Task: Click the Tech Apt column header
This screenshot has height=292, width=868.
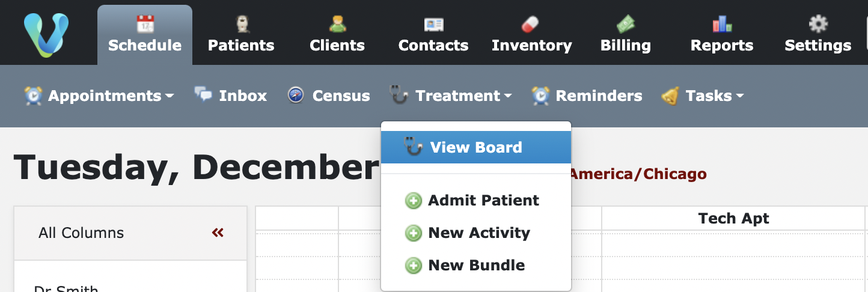Action: pyautogui.click(x=733, y=218)
